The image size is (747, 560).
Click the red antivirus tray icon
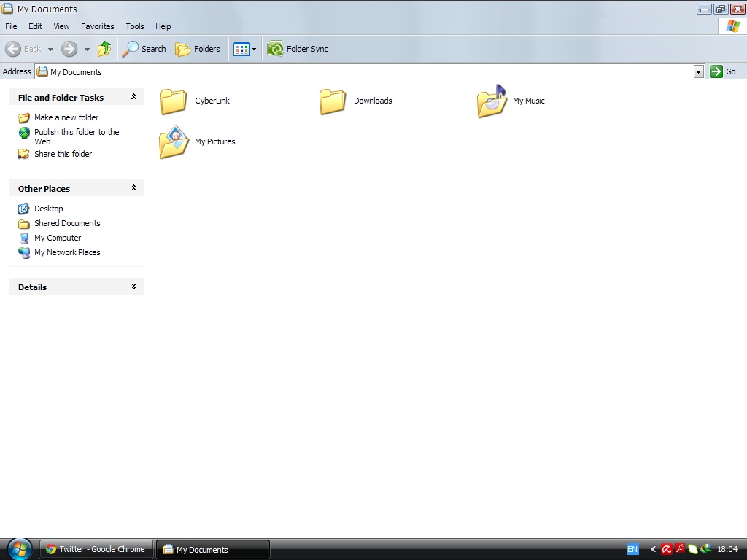667,549
